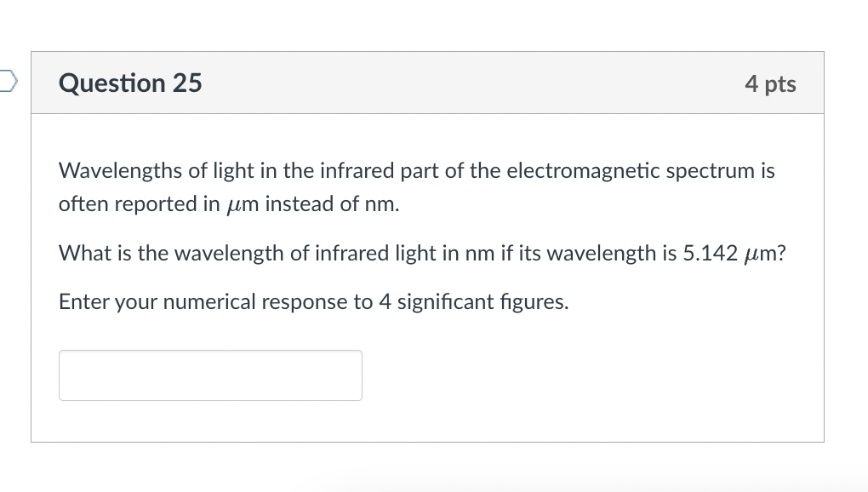The image size is (868, 492).
Task: Focus the empty response field below the question
Action: [x=209, y=375]
